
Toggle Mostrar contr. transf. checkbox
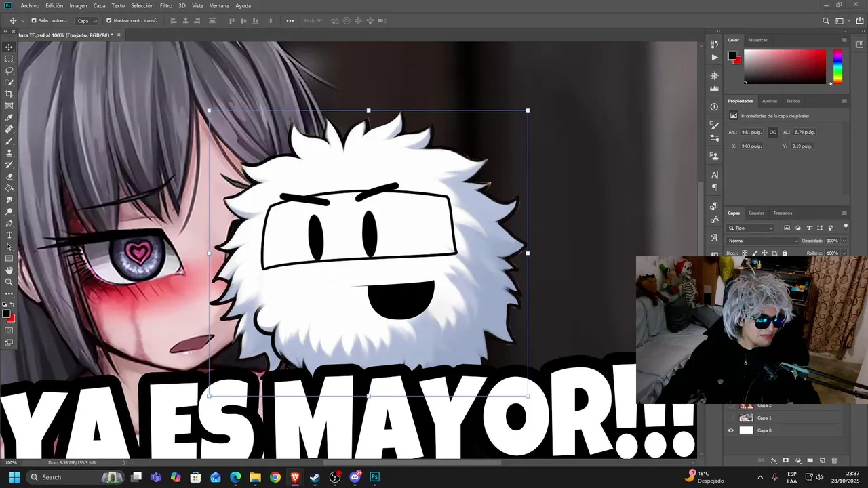tap(108, 20)
